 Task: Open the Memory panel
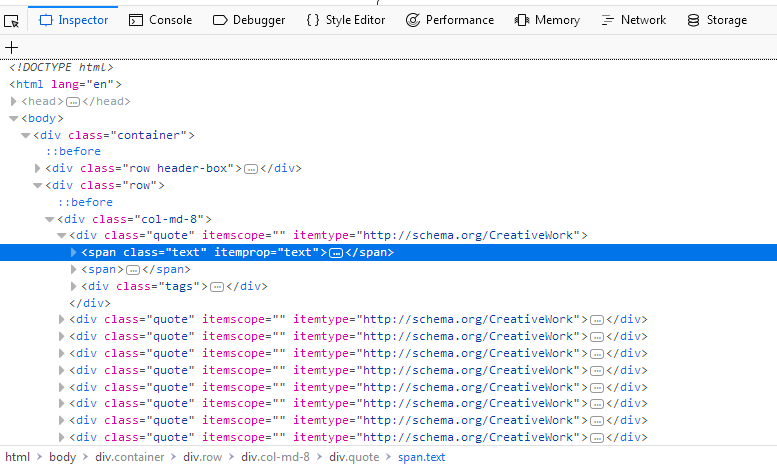[x=547, y=20]
